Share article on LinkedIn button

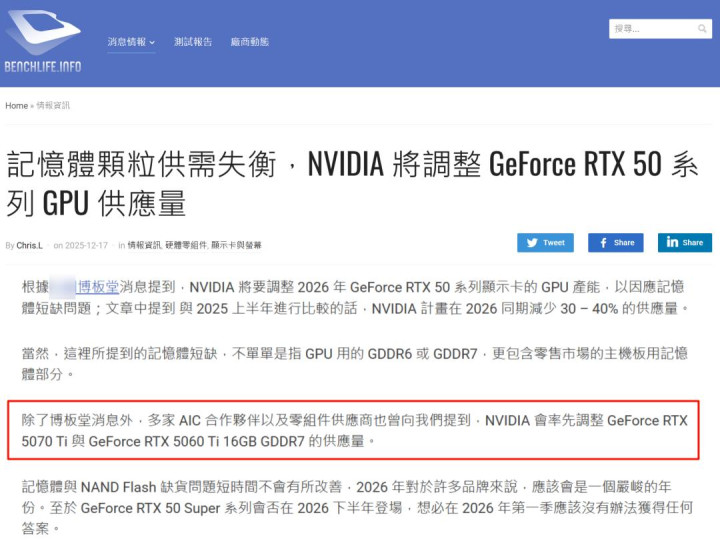pos(685,243)
